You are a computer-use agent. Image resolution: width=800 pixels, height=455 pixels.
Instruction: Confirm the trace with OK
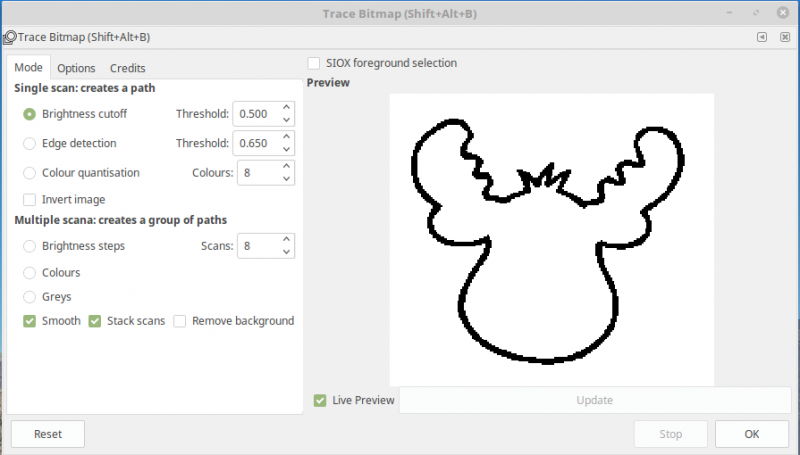pyautogui.click(x=751, y=434)
